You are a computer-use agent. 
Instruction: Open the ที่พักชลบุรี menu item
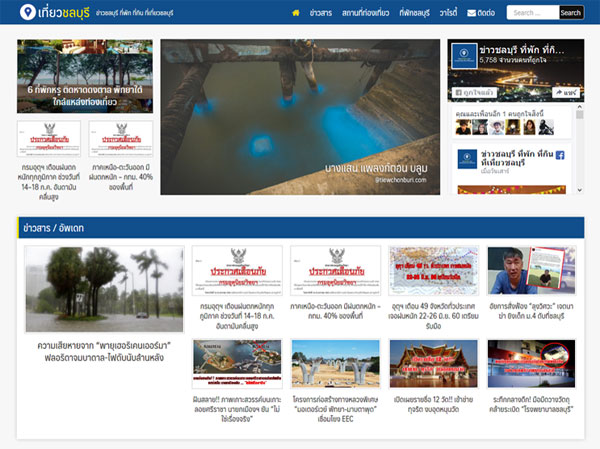[414, 13]
